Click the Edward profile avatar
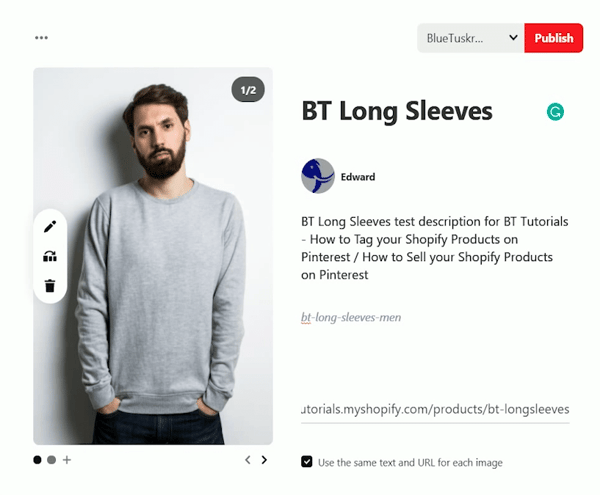 pos(318,176)
